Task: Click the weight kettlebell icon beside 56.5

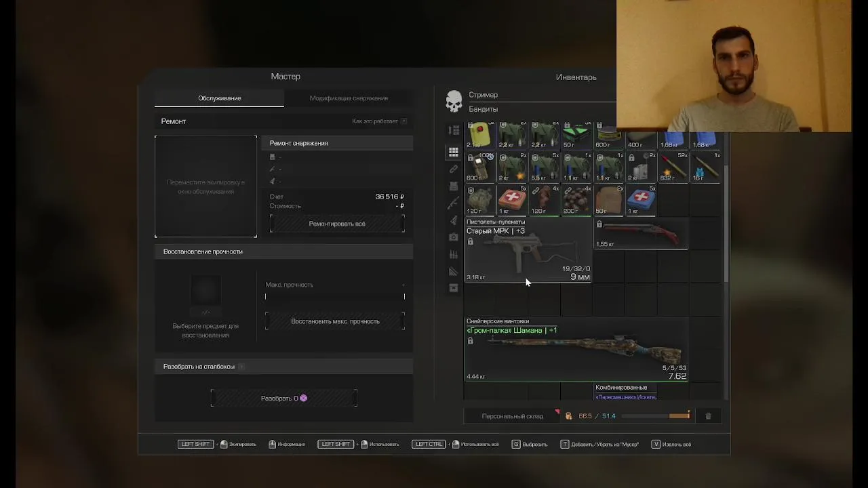Action: (568, 416)
